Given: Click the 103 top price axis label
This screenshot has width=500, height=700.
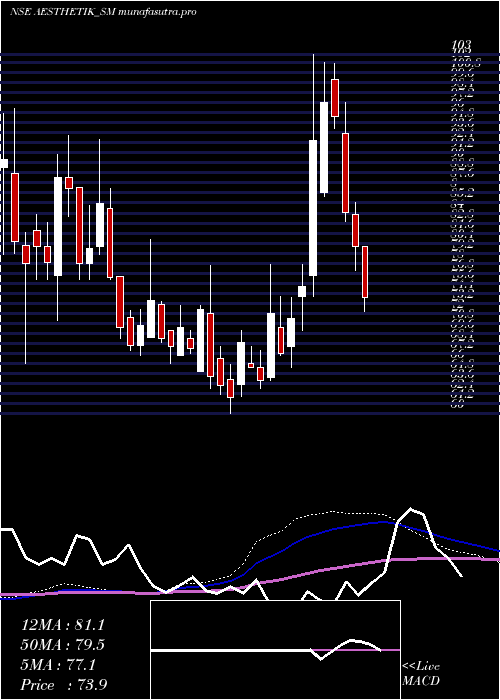Looking at the screenshot, I should pos(462,45).
